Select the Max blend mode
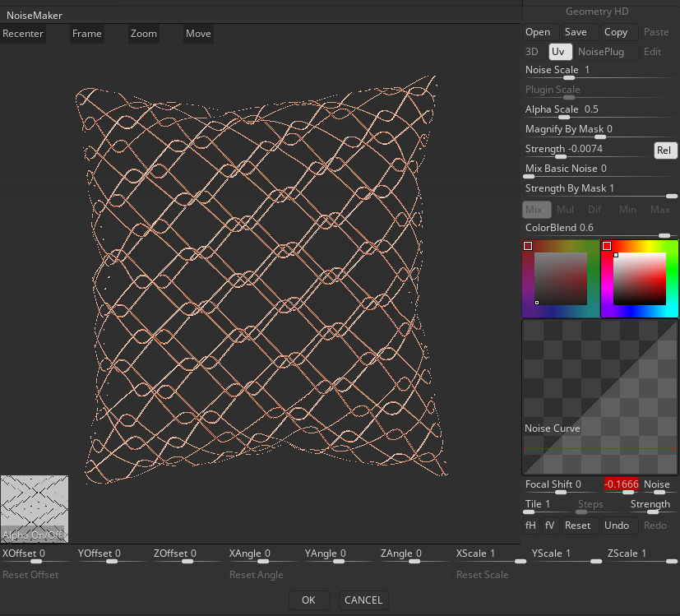 [660, 210]
